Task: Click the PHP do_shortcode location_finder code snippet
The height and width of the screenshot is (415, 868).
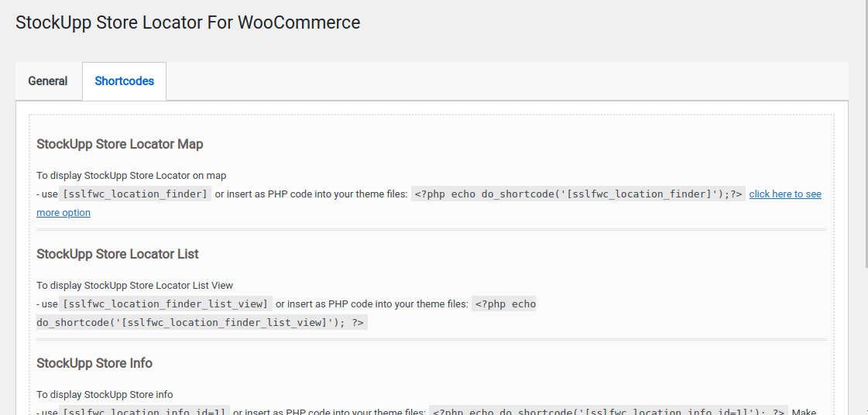Action: [x=578, y=194]
